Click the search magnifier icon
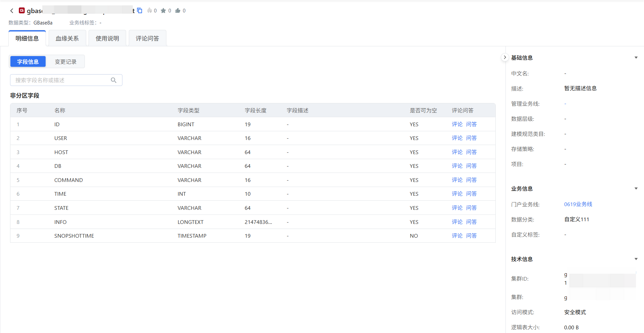The image size is (644, 333). (114, 80)
